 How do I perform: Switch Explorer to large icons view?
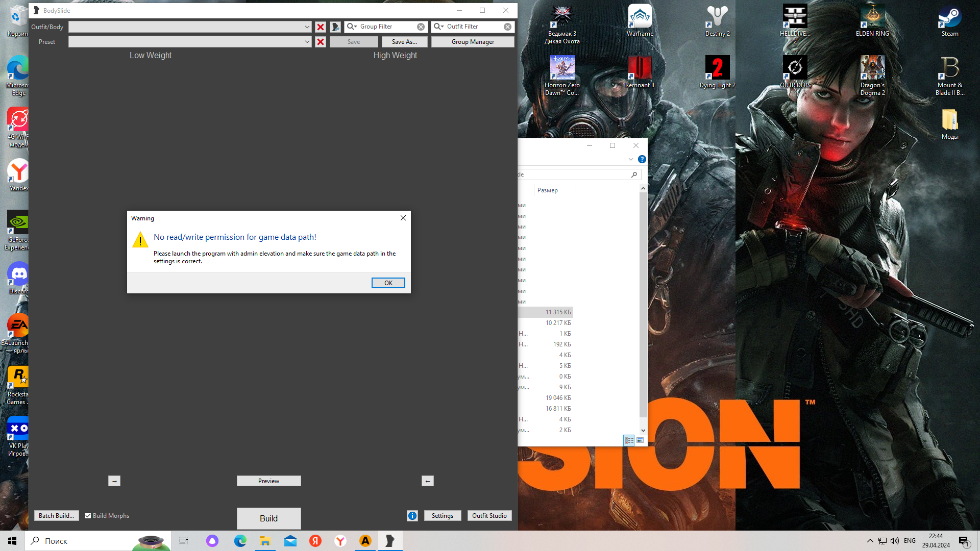coord(640,440)
